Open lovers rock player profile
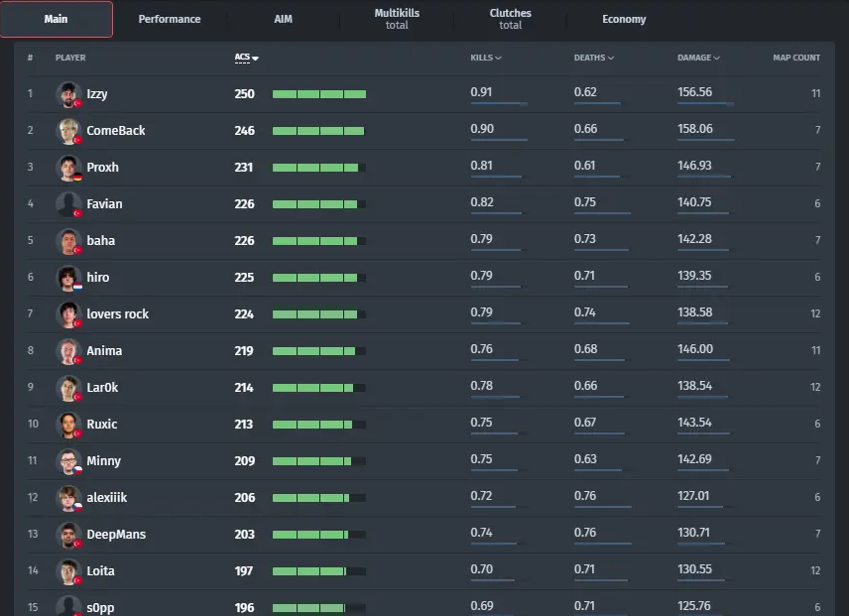849x616 pixels. pyautogui.click(x=117, y=314)
